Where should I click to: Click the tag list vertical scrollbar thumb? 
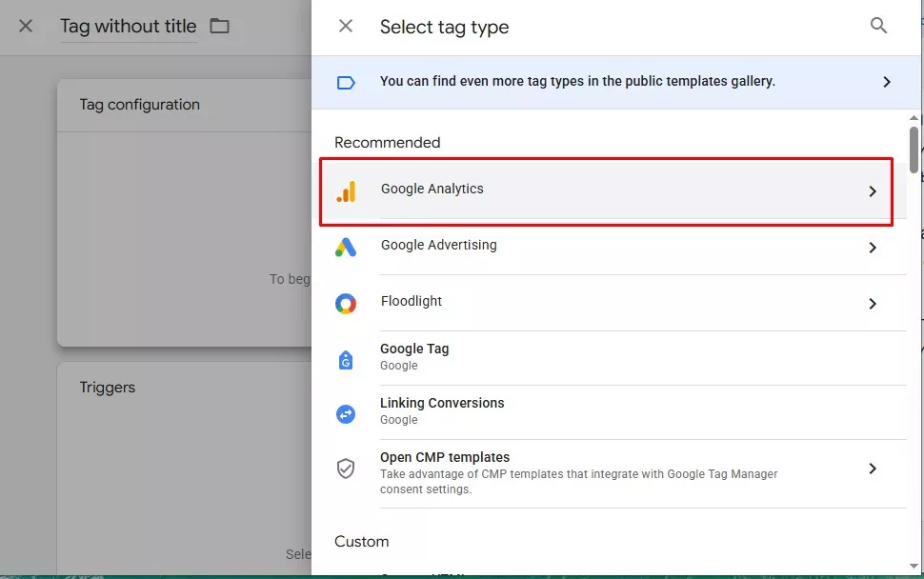(914, 150)
